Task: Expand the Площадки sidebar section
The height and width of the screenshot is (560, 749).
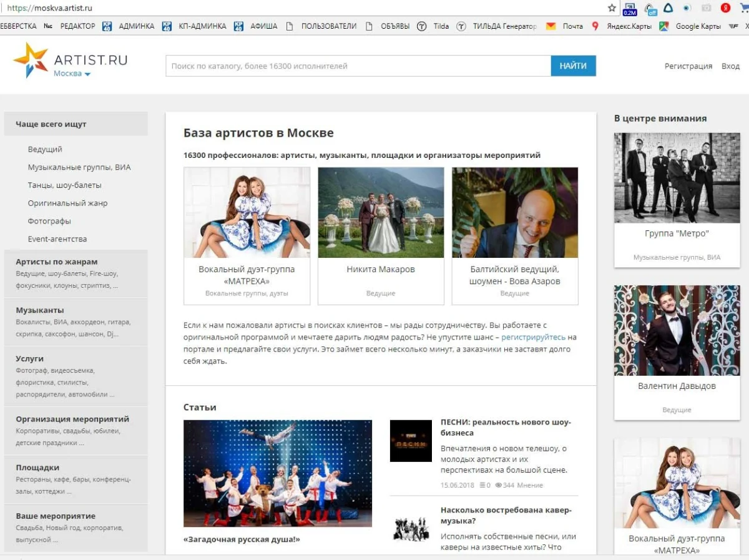Action: [x=37, y=468]
